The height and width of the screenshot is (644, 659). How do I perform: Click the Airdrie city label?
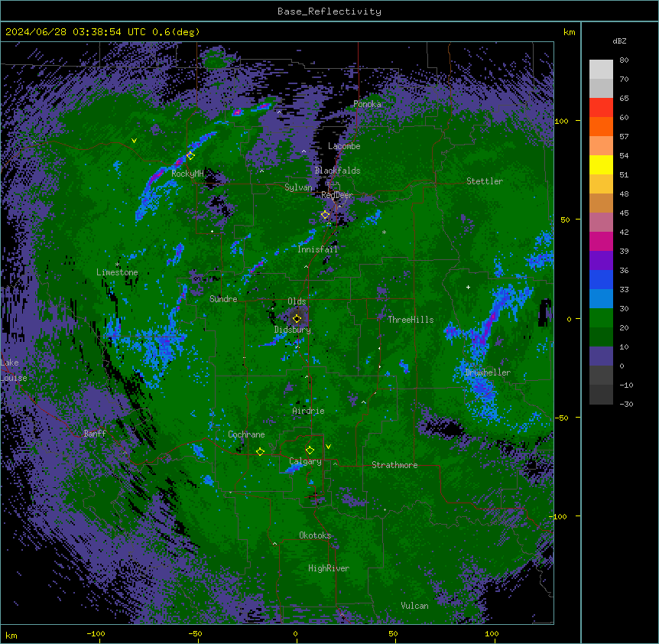[x=308, y=411]
